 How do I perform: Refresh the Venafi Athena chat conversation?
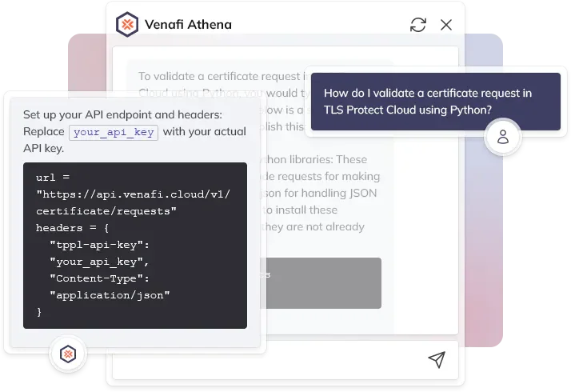pos(418,25)
